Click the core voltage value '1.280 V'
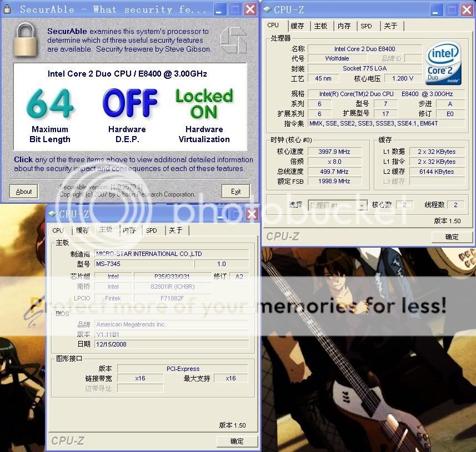The width and height of the screenshot is (476, 452). pyautogui.click(x=403, y=78)
